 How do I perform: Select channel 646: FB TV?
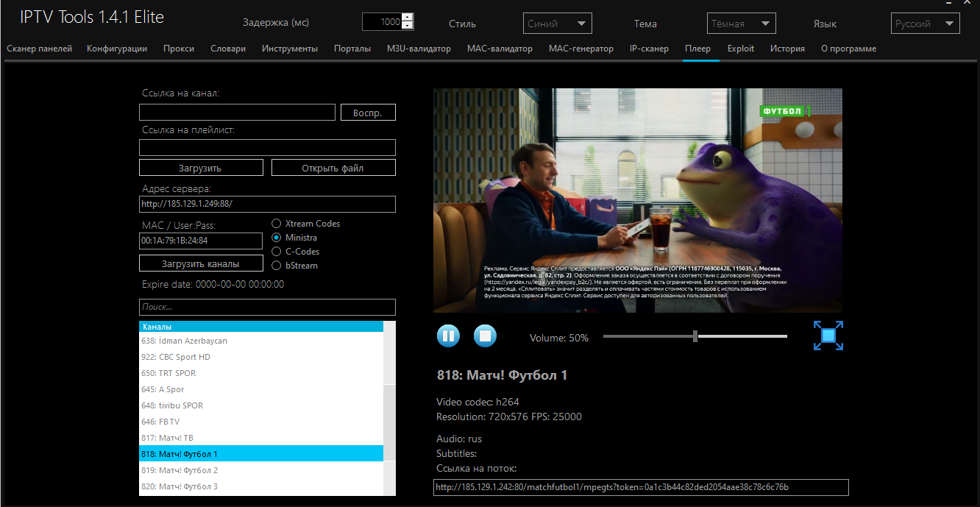pyautogui.click(x=261, y=422)
